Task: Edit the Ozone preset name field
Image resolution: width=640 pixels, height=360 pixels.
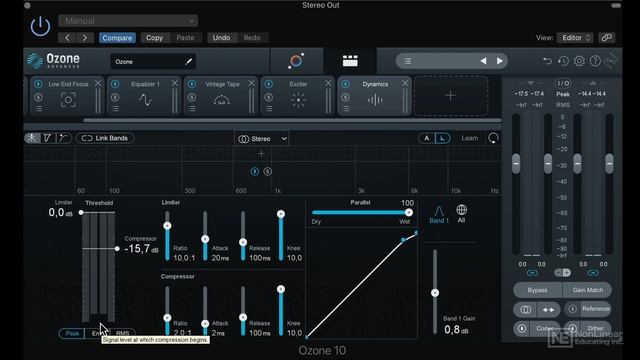Action: click(153, 62)
